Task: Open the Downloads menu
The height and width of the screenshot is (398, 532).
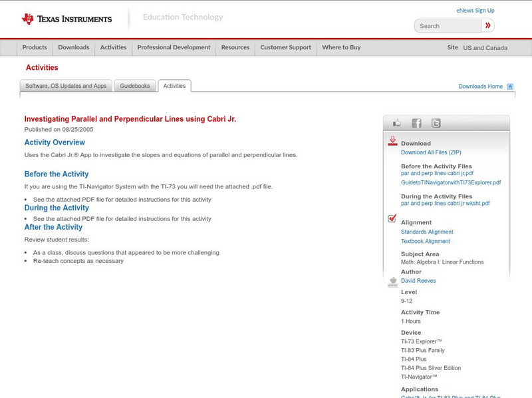Action: [74, 47]
